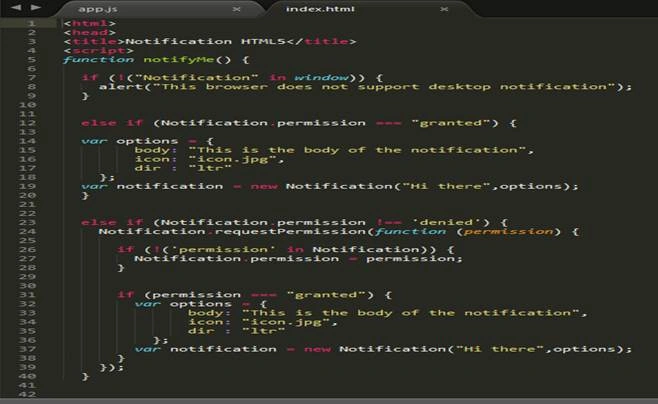658x404 pixels.
Task: Click the head tag on line 2
Action: pos(90,32)
